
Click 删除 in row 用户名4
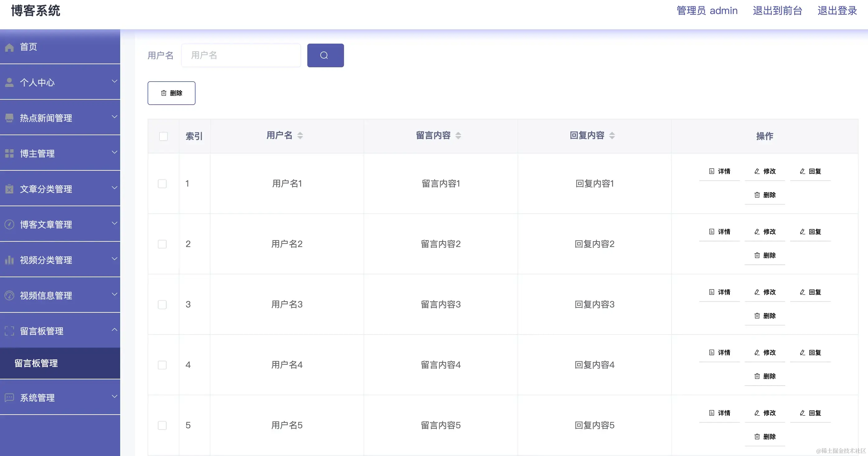765,376
